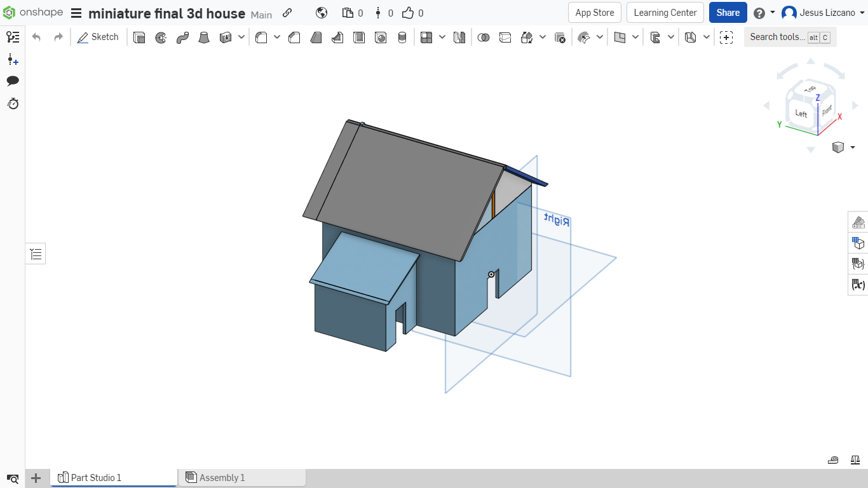Activate the Loft tool
This screenshot has width=868, height=488.
pos(204,37)
